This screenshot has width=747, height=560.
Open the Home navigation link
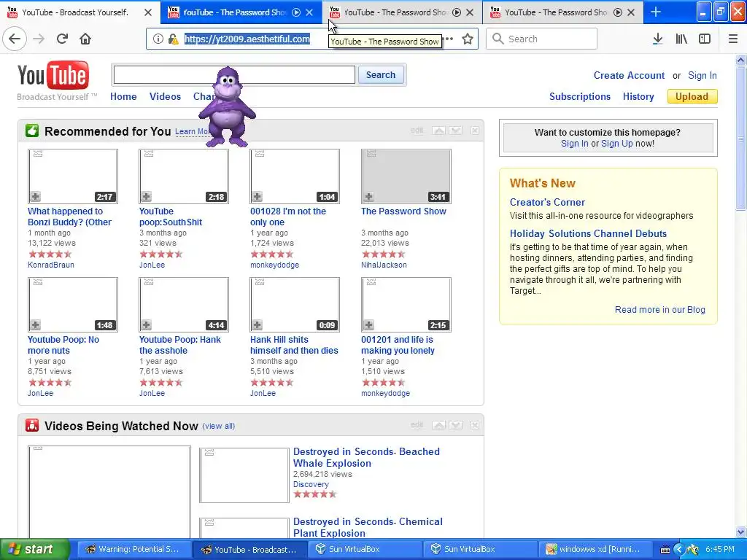pos(123,97)
